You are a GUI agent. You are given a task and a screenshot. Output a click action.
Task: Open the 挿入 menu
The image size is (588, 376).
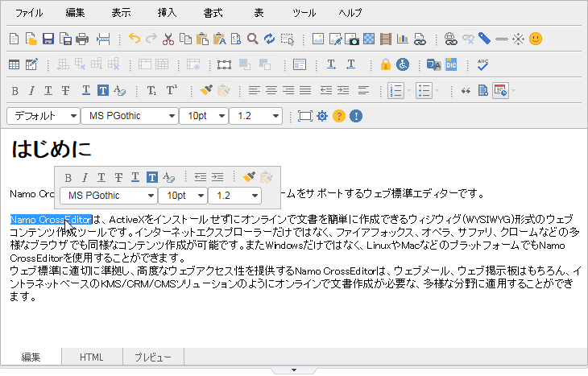click(168, 13)
